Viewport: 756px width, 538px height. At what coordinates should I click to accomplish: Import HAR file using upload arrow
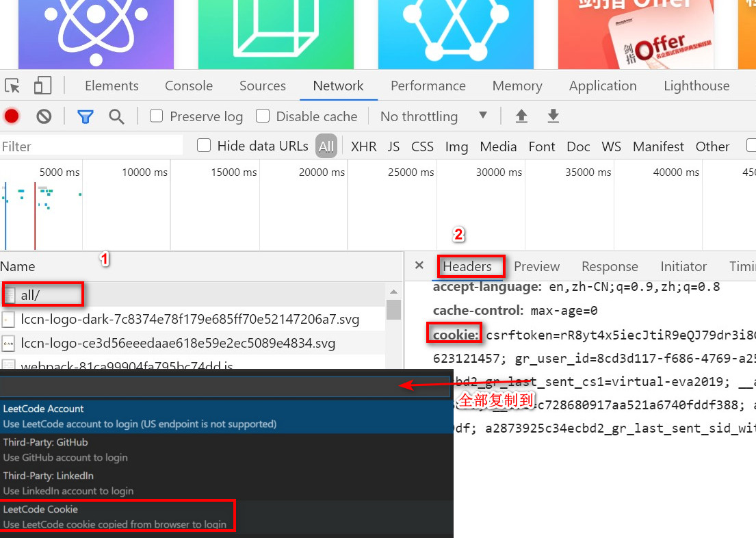(521, 116)
